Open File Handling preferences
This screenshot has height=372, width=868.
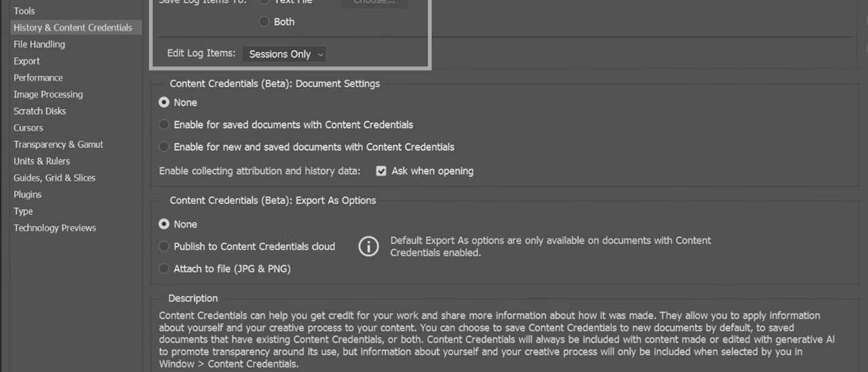39,44
